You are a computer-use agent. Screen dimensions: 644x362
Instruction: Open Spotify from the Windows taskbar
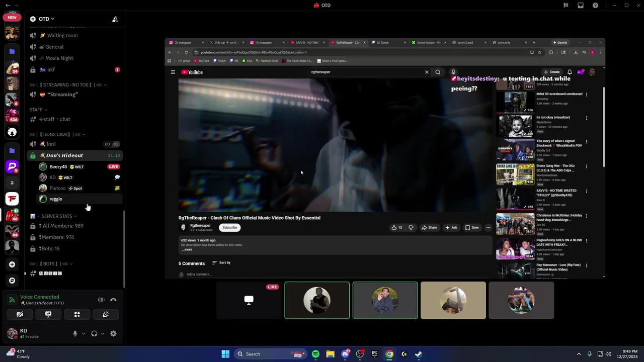click(315, 354)
